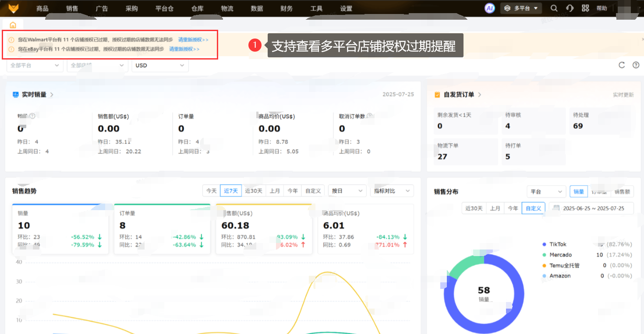The width and height of the screenshot is (644, 334).
Task: Select 近30天 in sales trend range
Action: [254, 191]
